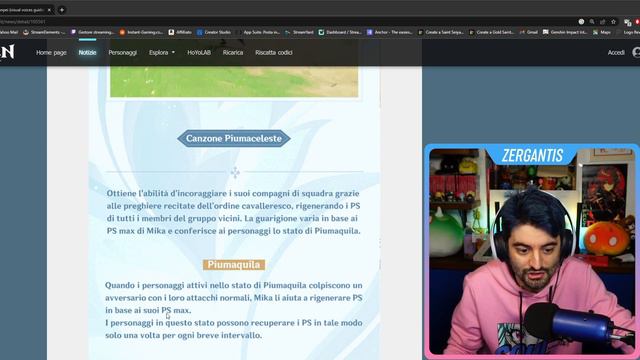Open the Affiliato bookmark
The height and width of the screenshot is (360, 640).
pos(180,32)
